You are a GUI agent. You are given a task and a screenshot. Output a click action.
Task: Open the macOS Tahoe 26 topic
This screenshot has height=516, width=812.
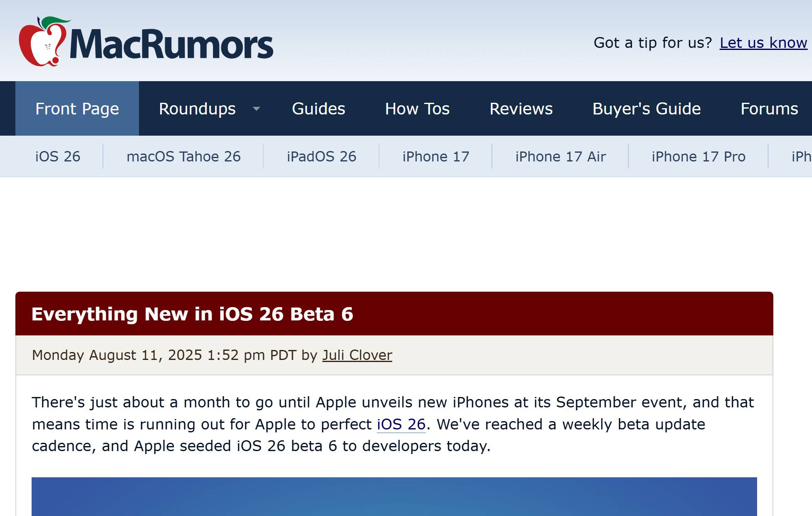[x=183, y=156]
